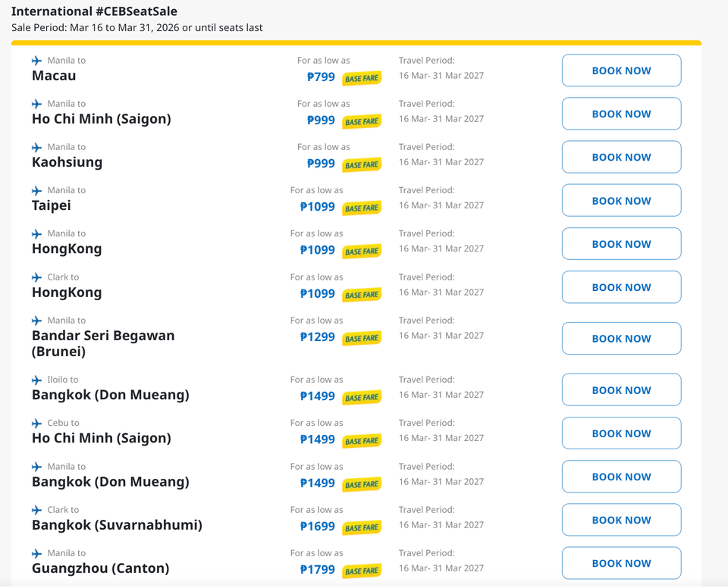Choose Book Now for Manila to HongKong
This screenshot has width=728, height=588.
pyautogui.click(x=621, y=244)
